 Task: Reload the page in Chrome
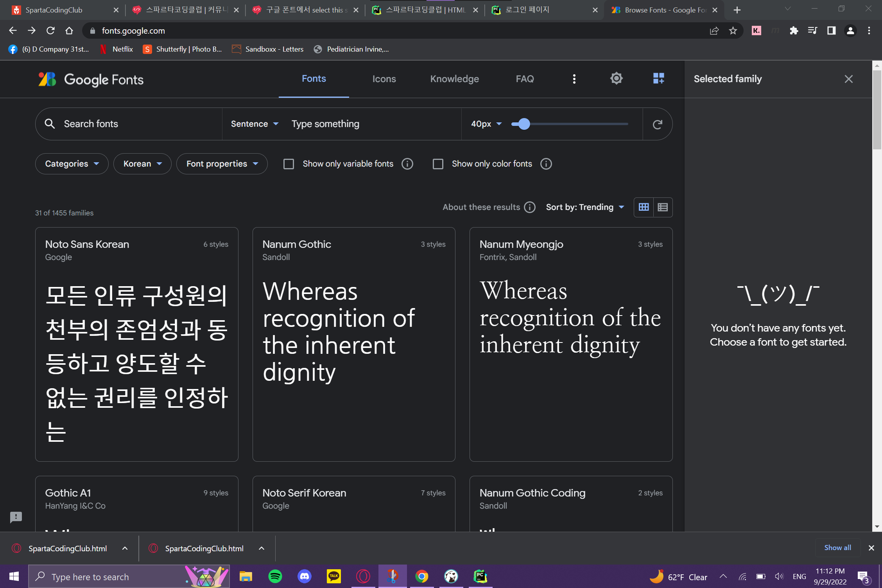click(50, 30)
